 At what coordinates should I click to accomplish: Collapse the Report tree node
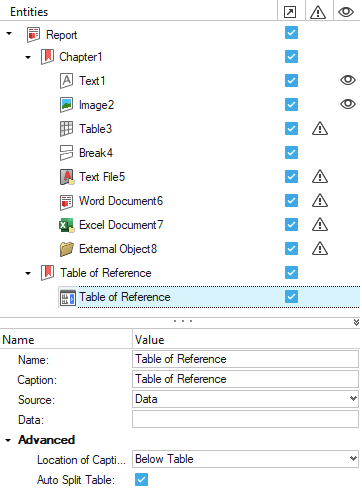pos(9,34)
